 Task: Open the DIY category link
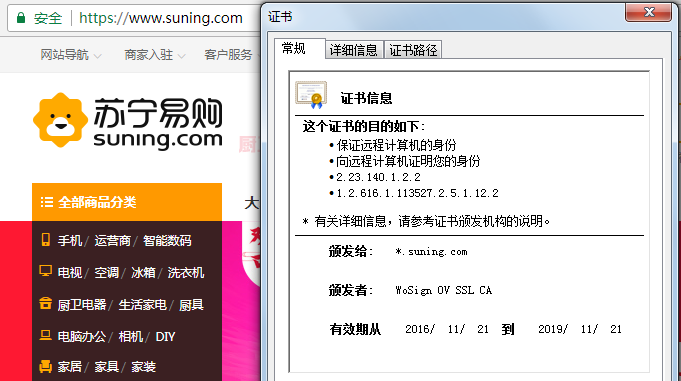click(x=165, y=337)
